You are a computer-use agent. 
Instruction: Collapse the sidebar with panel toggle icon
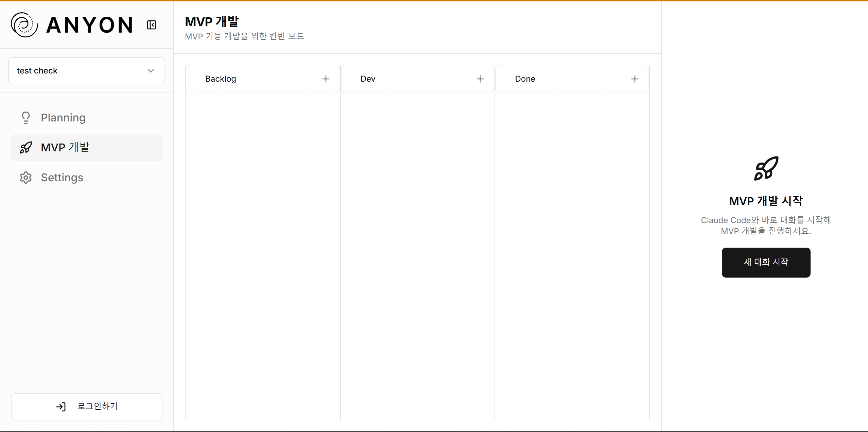pyautogui.click(x=152, y=25)
